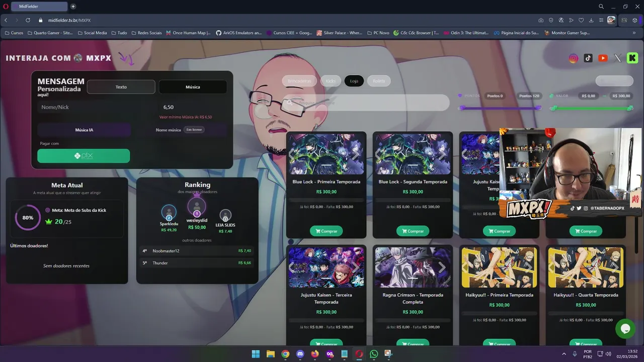
Task: Open Windows Start menu
Action: click(x=256, y=354)
